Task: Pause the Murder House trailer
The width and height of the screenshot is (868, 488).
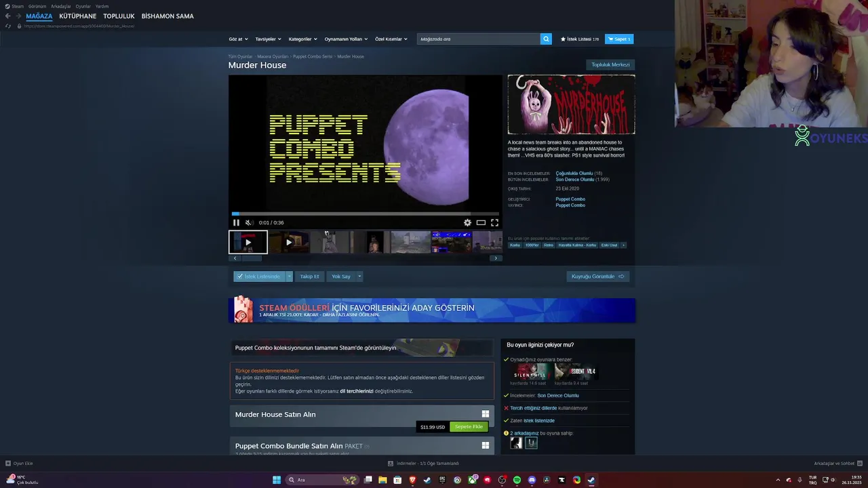Action: click(x=236, y=222)
